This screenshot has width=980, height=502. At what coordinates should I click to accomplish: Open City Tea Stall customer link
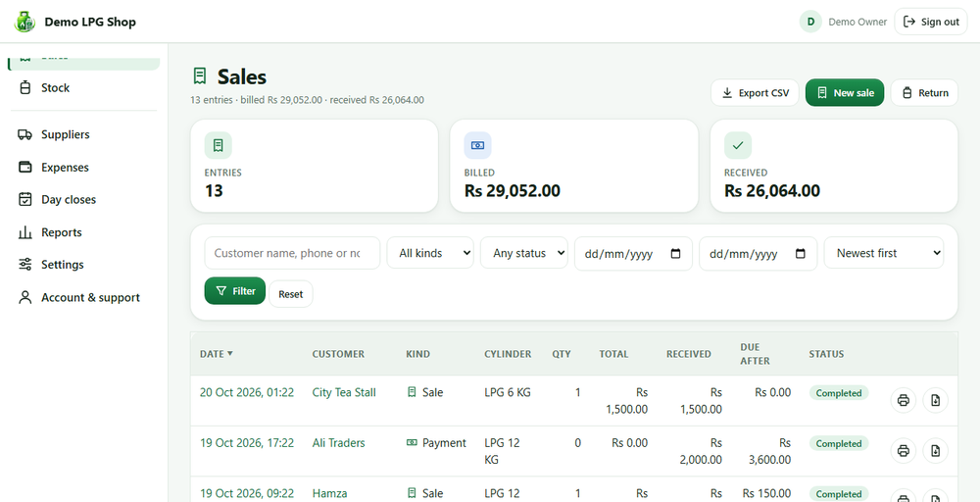(x=344, y=392)
